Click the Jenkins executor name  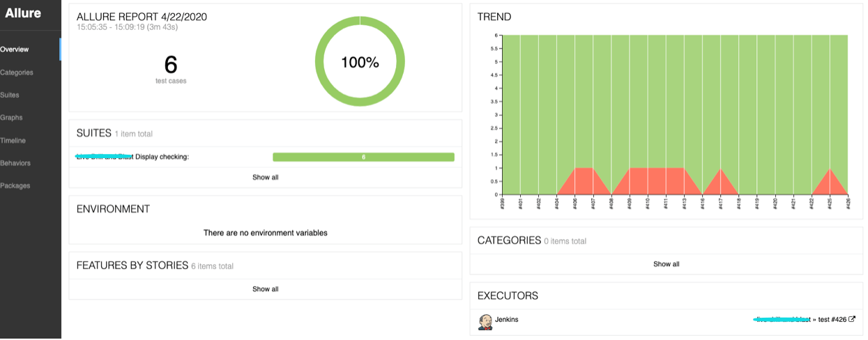tap(507, 320)
